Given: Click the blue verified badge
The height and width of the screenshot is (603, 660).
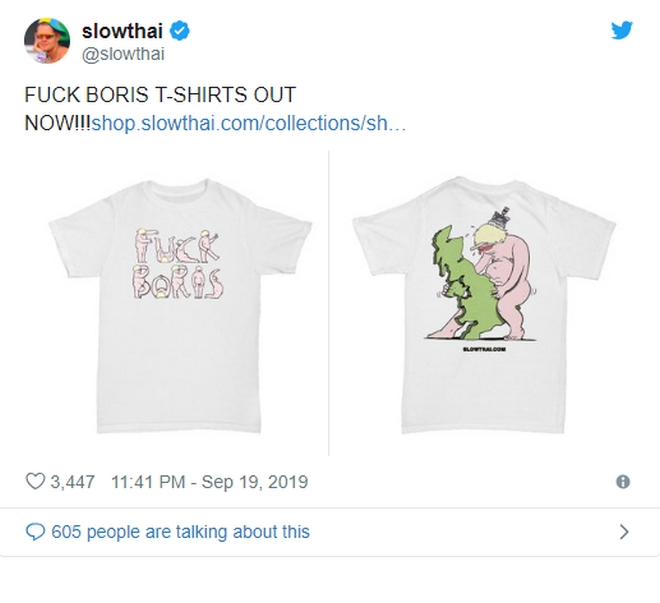Looking at the screenshot, I should click(x=179, y=32).
